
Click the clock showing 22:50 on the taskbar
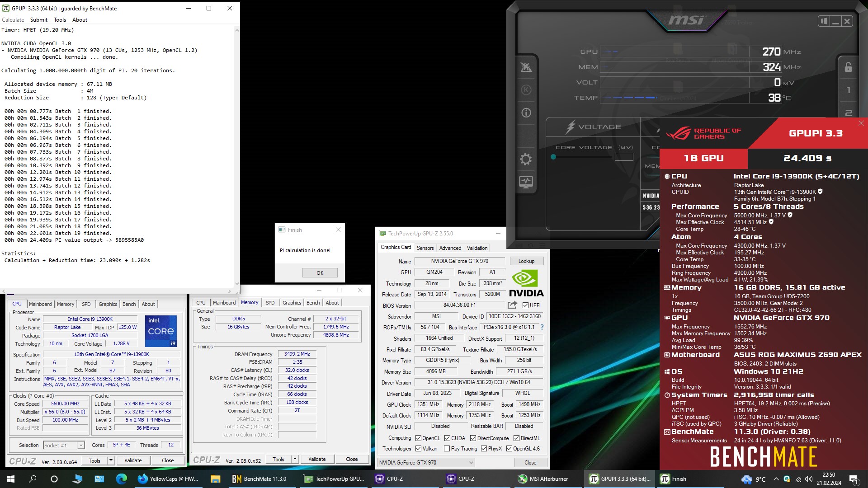[829, 479]
